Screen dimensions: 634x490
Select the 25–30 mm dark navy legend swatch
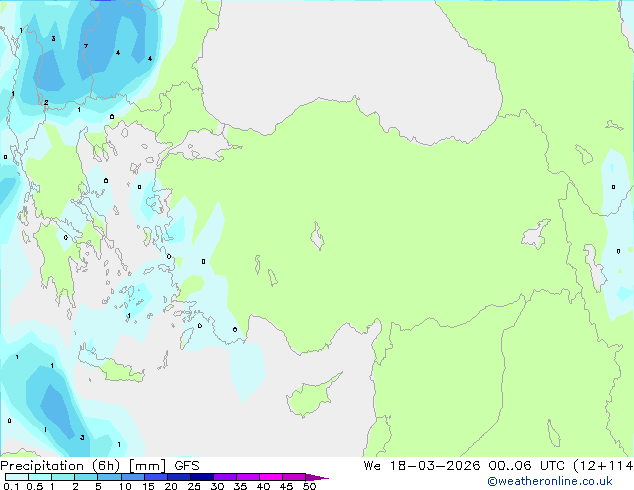[x=202, y=477]
